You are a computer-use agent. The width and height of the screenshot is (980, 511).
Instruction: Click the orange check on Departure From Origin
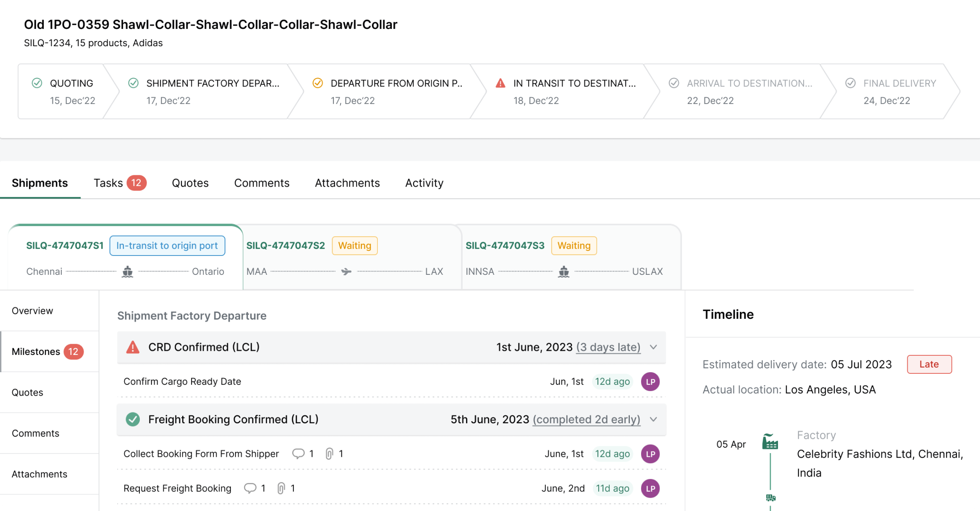(x=317, y=83)
